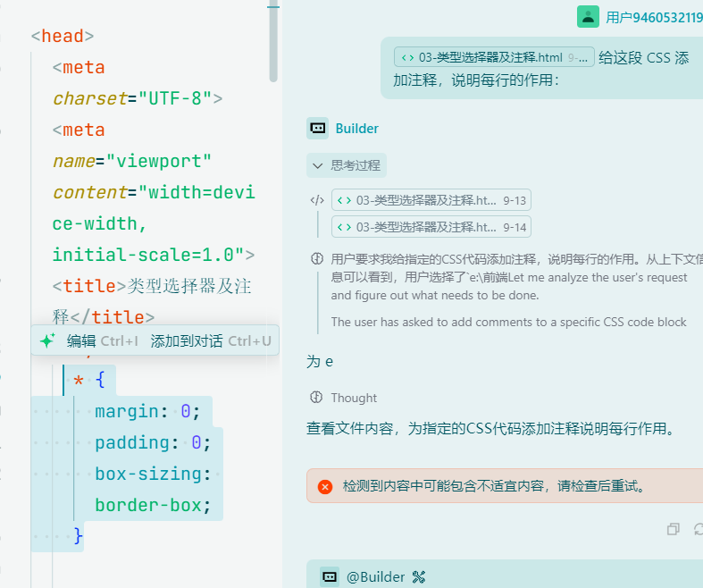The height and width of the screenshot is (588, 703).
Task: Click the border-box; value line
Action: pyautogui.click(x=153, y=506)
